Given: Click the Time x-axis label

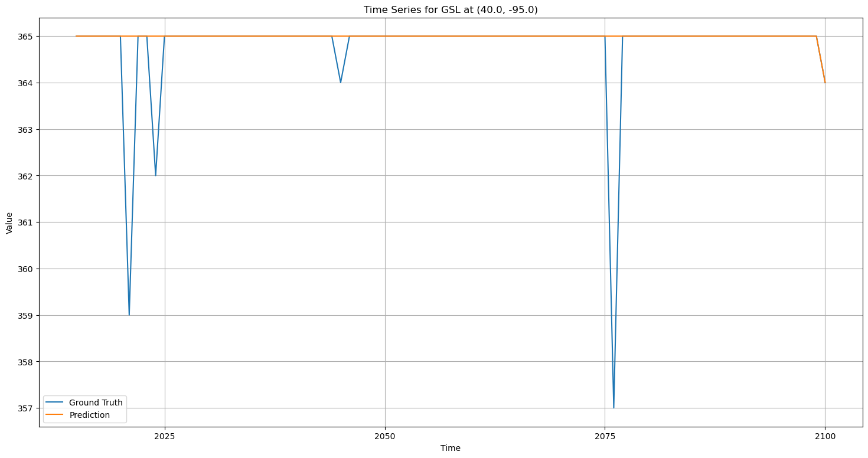Looking at the screenshot, I should click(451, 449).
